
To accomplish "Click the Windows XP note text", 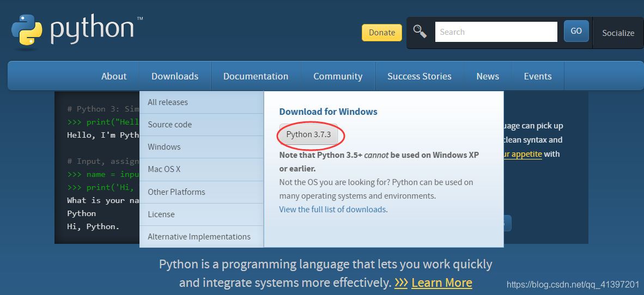I will [379, 162].
